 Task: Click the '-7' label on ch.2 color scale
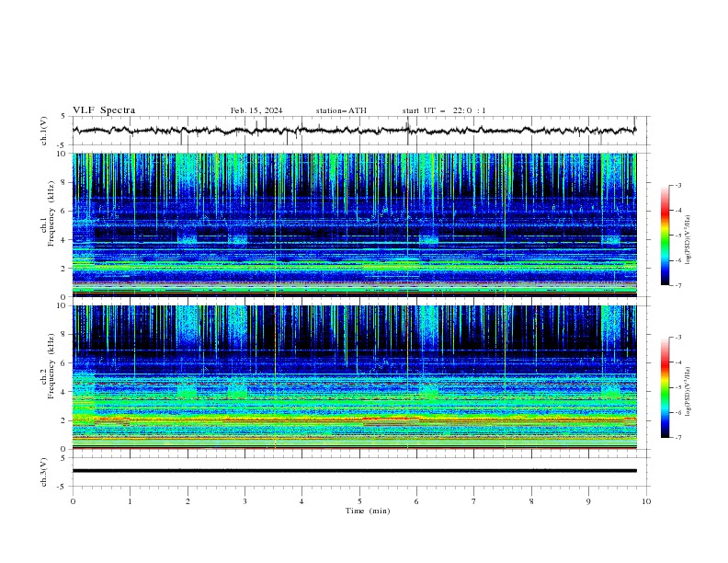(678, 438)
